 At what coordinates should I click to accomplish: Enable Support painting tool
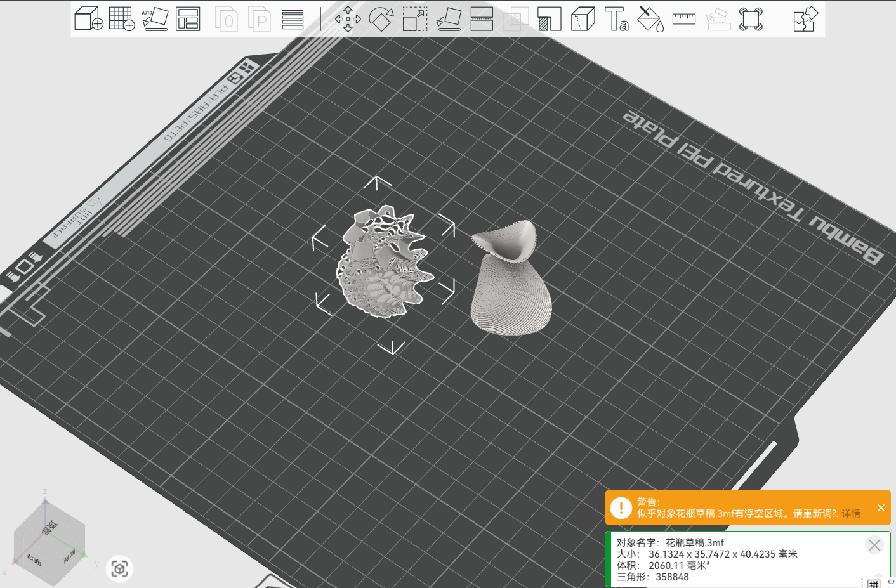pyautogui.click(x=550, y=18)
